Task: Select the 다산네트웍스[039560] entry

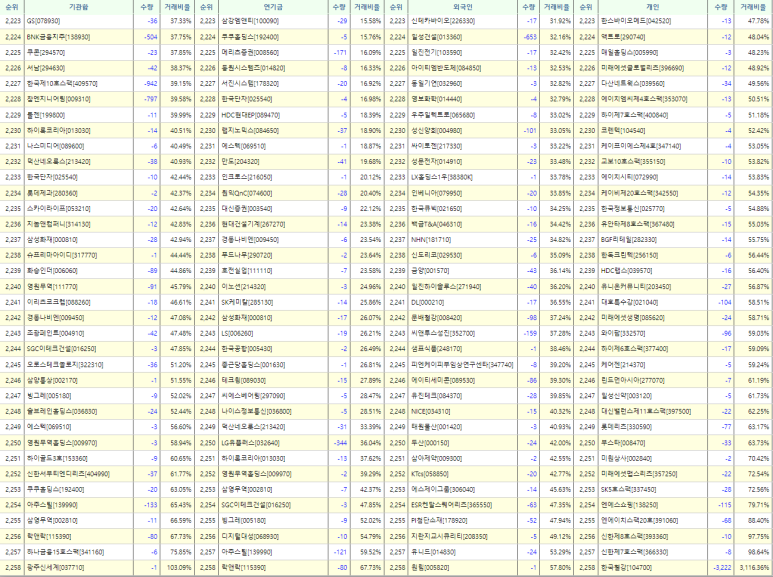Action: tap(632, 84)
